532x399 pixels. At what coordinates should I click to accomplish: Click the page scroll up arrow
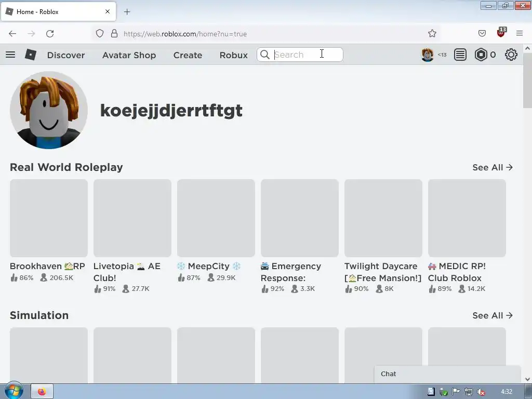coord(527,48)
